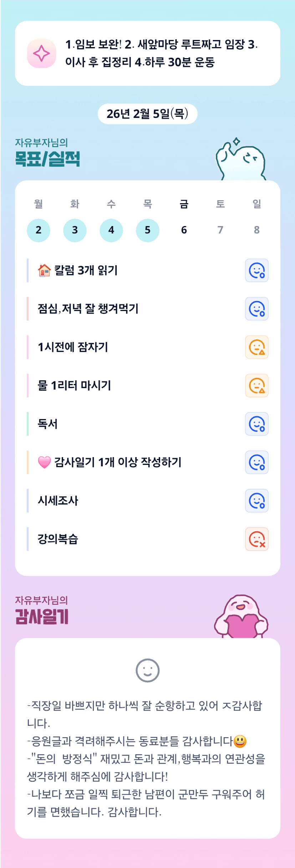Click status icon for 감사일기 1개 이상 작성하기
295x868 pixels.
pos(256,462)
